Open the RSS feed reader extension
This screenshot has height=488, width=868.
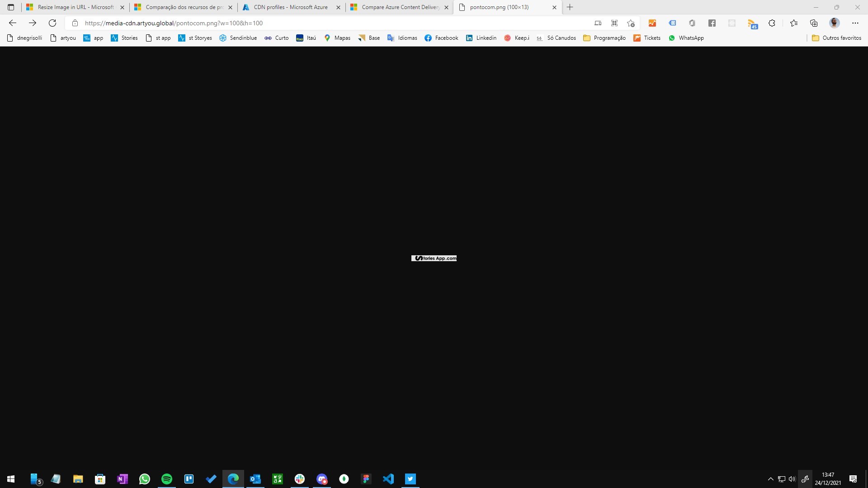point(752,23)
